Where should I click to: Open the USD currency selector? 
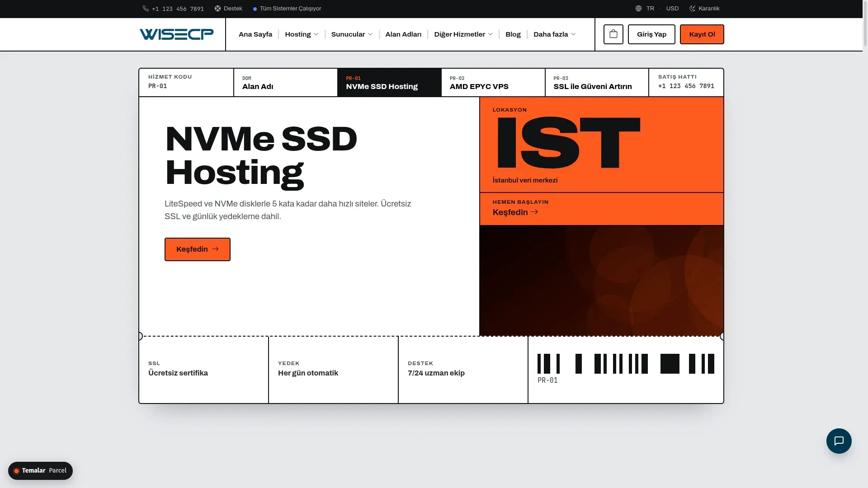(x=672, y=9)
